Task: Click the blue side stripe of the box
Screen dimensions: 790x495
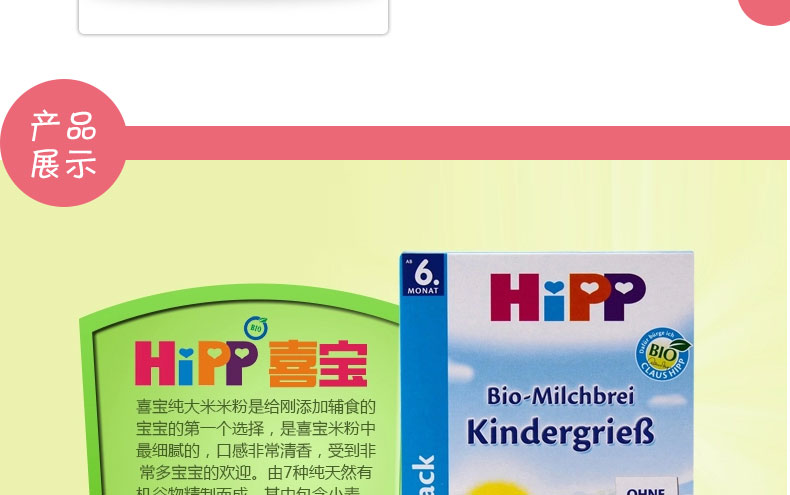Action: (423, 395)
